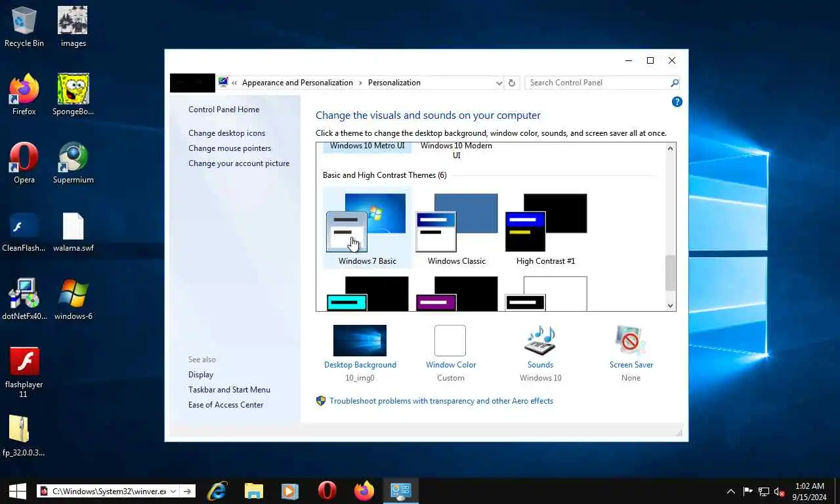Click the refresh button beside address bar
840x504 pixels.
point(512,83)
